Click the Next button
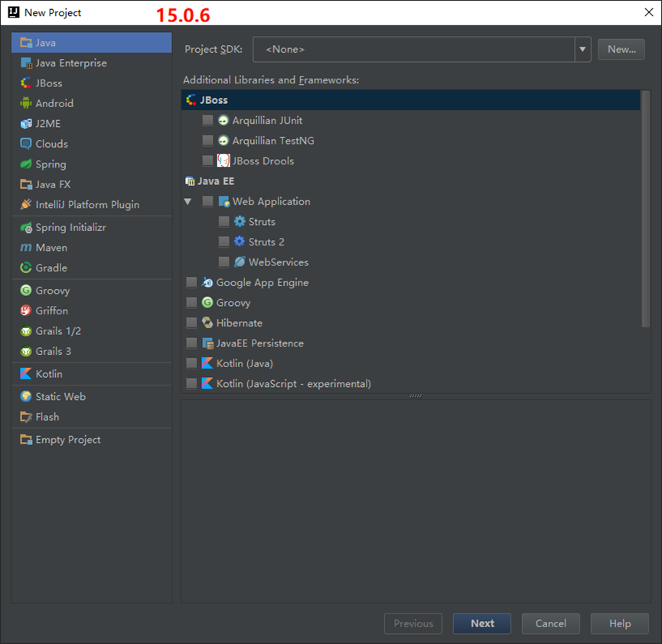 pos(482,624)
